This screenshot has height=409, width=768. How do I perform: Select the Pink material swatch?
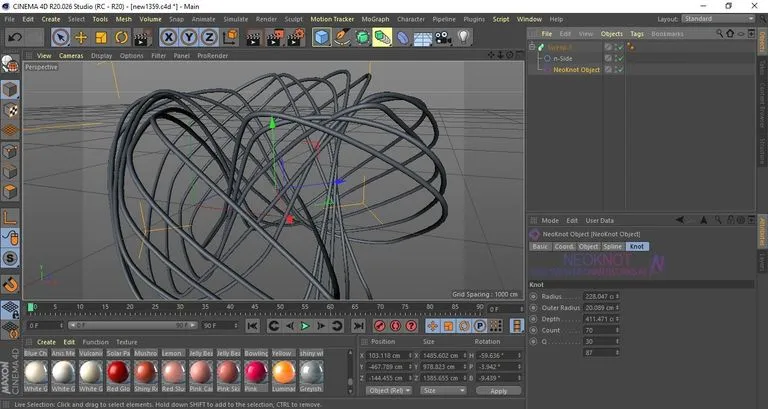tap(256, 372)
